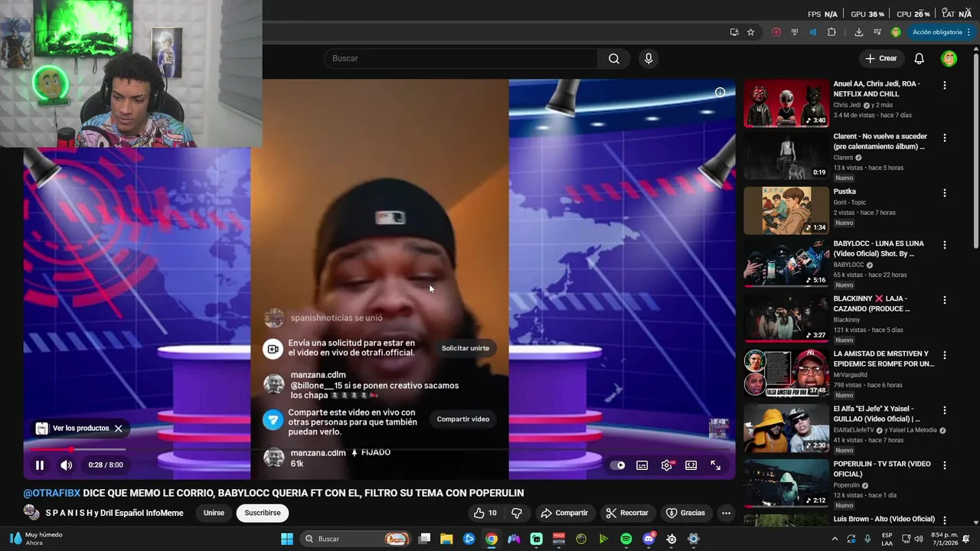Open the S P A N I S H channel name
The image size is (980, 551).
[x=114, y=513]
